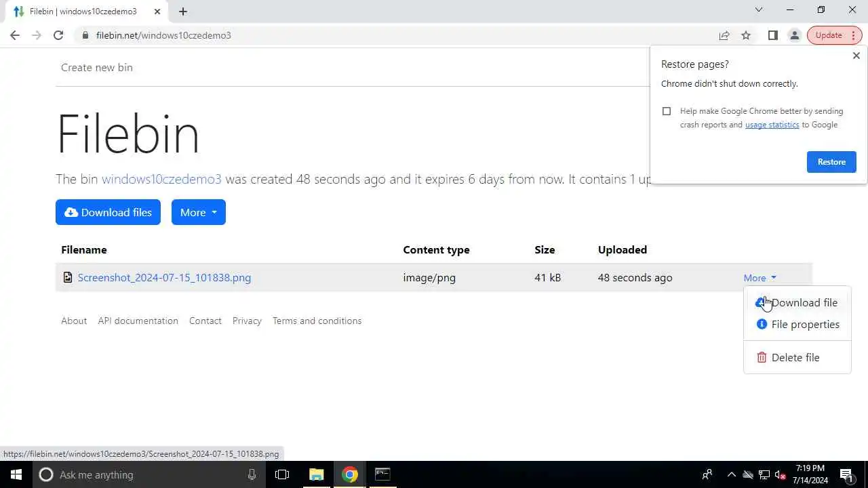Viewport: 868px width, 488px height.
Task: Open the Contact footer link
Action: [x=205, y=321]
